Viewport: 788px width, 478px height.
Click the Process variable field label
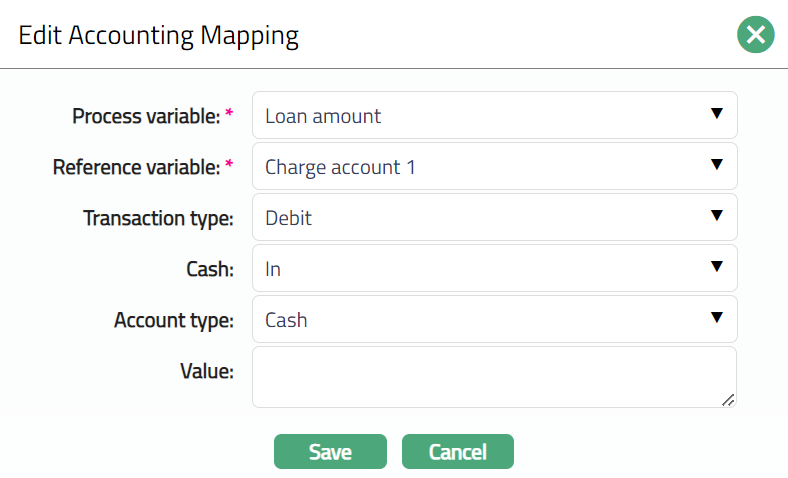coord(146,116)
